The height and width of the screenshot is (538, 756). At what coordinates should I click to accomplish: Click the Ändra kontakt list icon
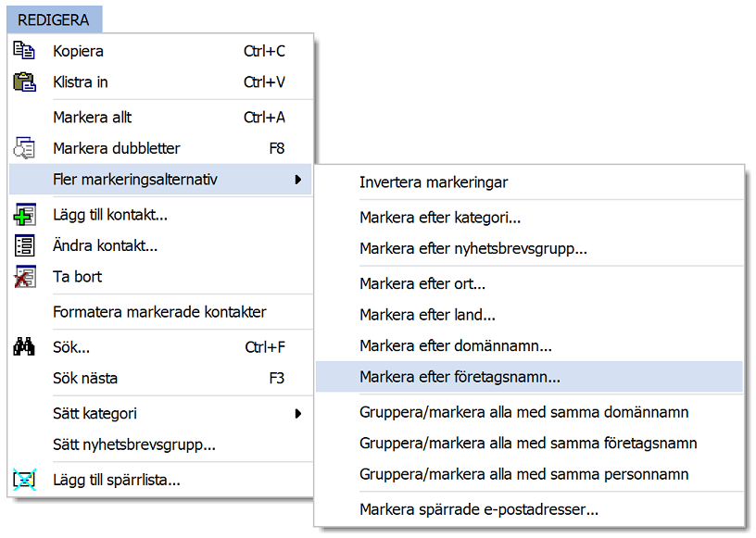(24, 245)
